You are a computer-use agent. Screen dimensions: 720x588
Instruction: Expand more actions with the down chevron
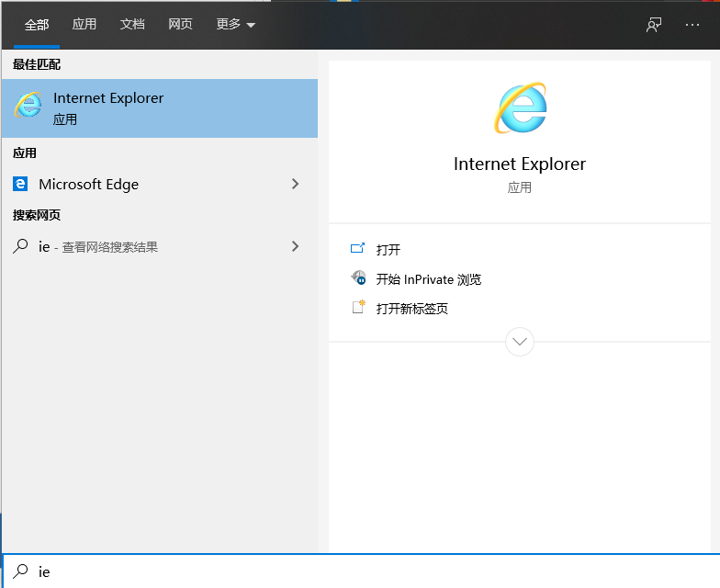pyautogui.click(x=520, y=342)
